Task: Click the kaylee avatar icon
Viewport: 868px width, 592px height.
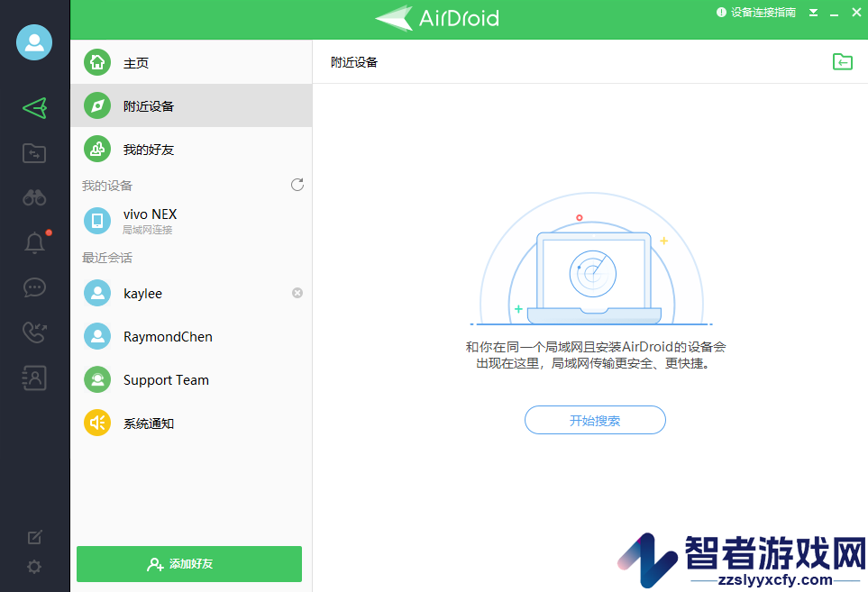Action: point(97,293)
